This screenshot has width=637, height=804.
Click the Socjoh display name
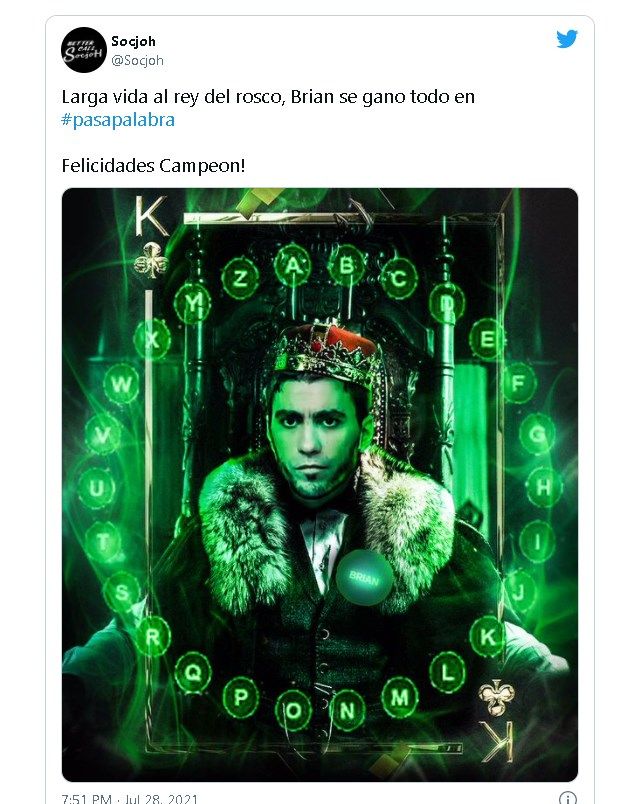click(x=133, y=41)
